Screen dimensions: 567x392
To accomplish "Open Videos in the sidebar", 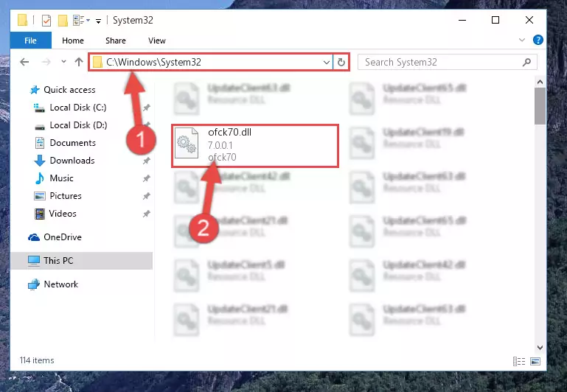I will 63,214.
